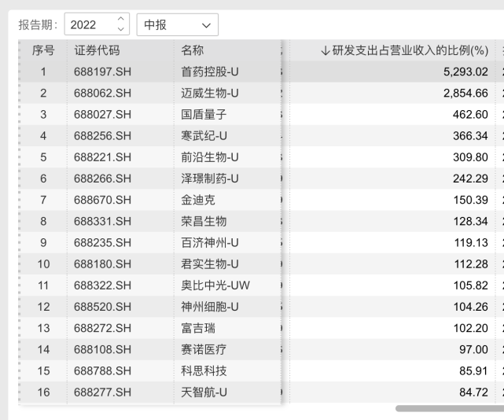Viewport: 504px width, 420px height.
Task: Click the report year stepper down arrow
Action: [x=120, y=30]
